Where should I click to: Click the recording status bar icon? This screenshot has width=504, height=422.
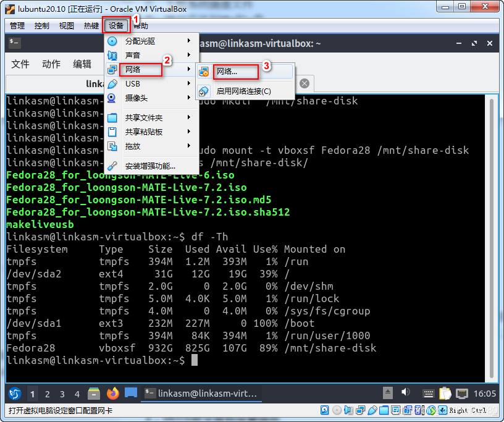pyautogui.click(x=408, y=410)
